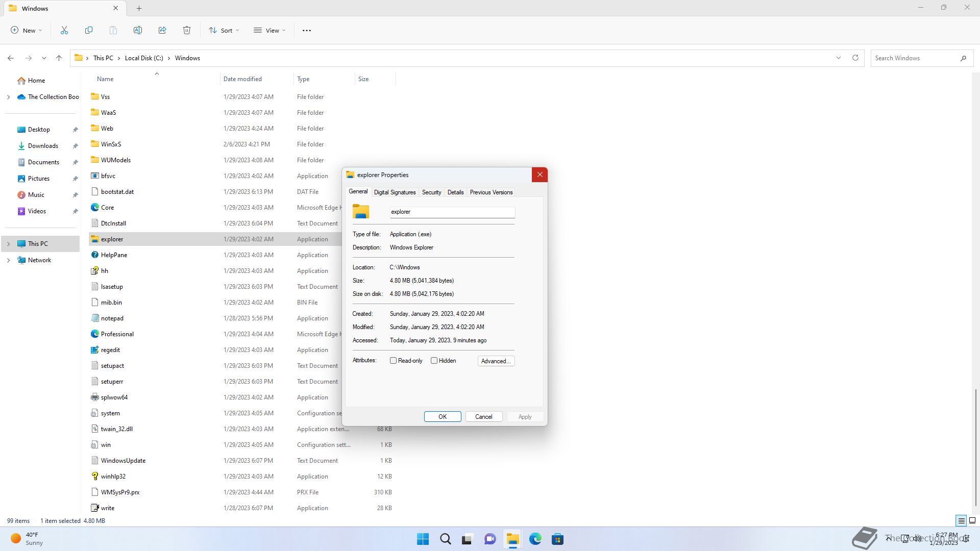Image resolution: width=980 pixels, height=551 pixels.
Task: Expand the address bar history dropdown
Action: (x=839, y=58)
